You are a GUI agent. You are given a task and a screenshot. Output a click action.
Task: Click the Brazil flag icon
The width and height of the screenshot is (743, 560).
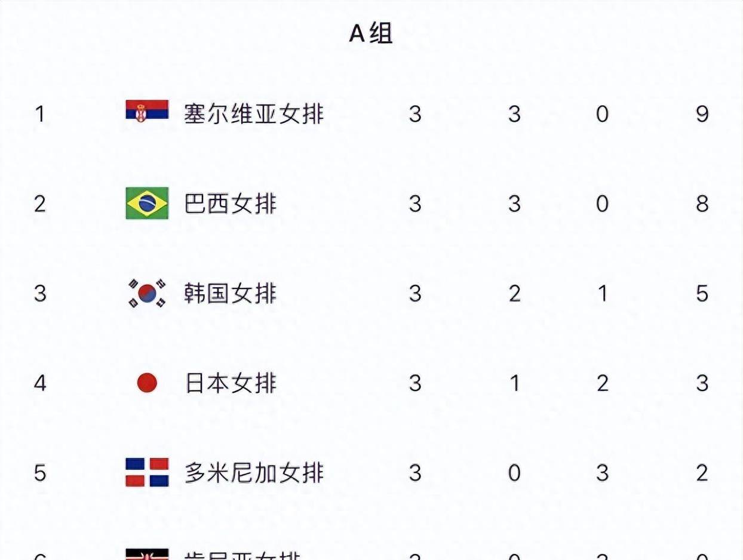147,203
